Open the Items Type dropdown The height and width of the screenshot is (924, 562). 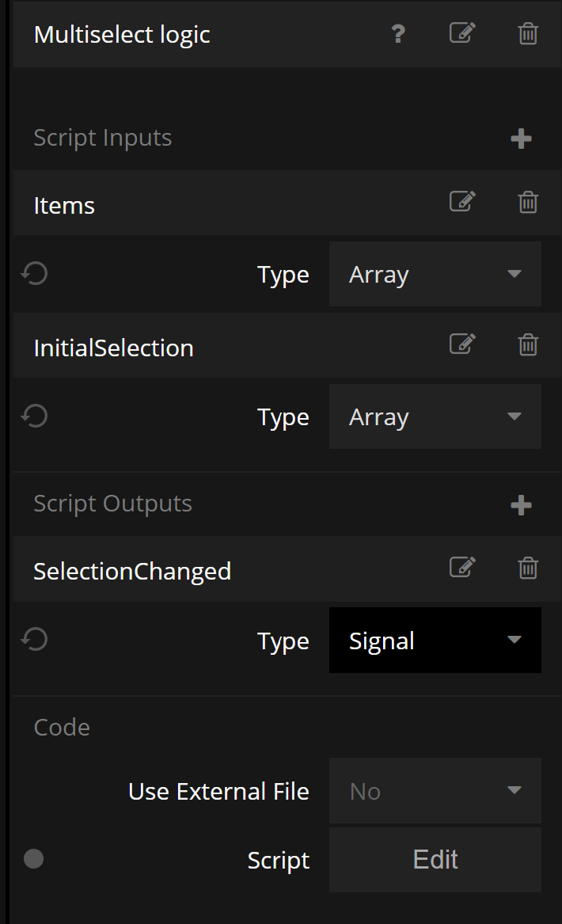[x=435, y=275]
